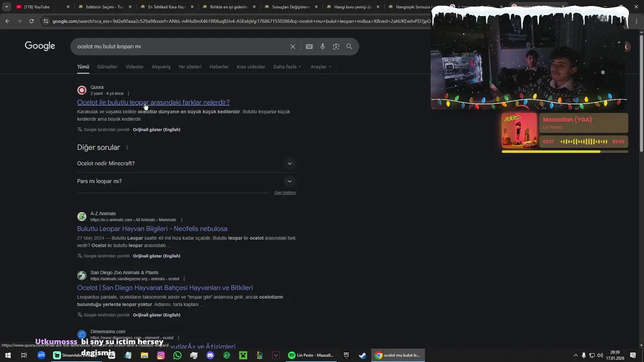Viewport: 644px width, 362px height.
Task: Open the Dimensions.com result source name
Action: tap(108, 332)
